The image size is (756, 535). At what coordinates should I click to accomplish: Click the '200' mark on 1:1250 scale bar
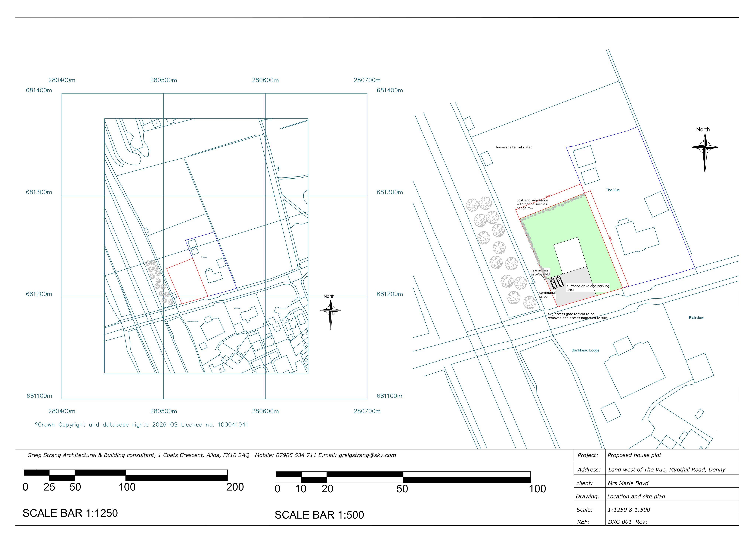pyautogui.click(x=235, y=487)
